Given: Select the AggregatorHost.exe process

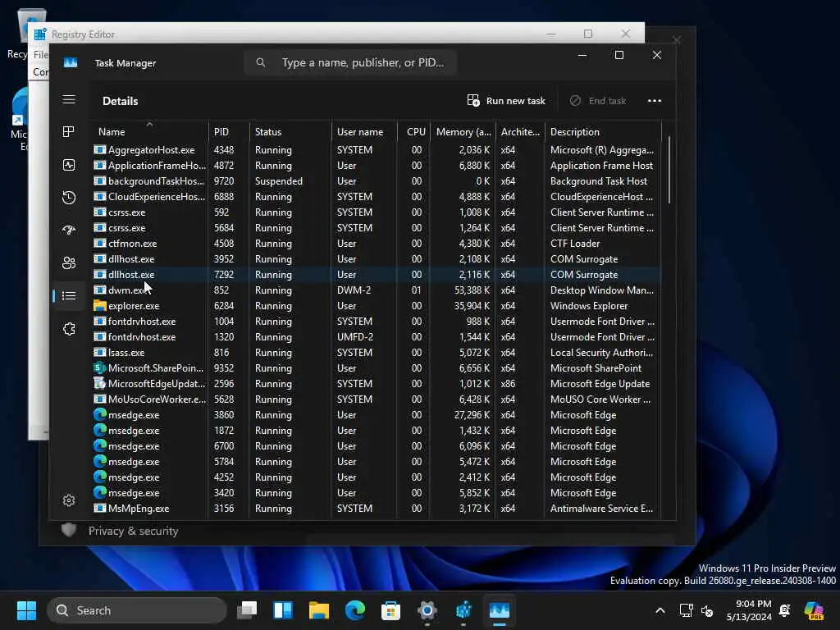Looking at the screenshot, I should click(376, 150).
